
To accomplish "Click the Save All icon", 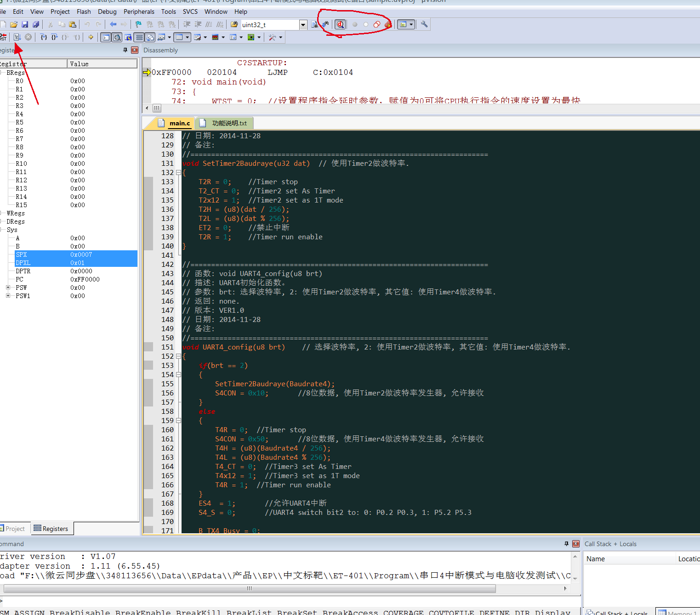I will tap(36, 24).
